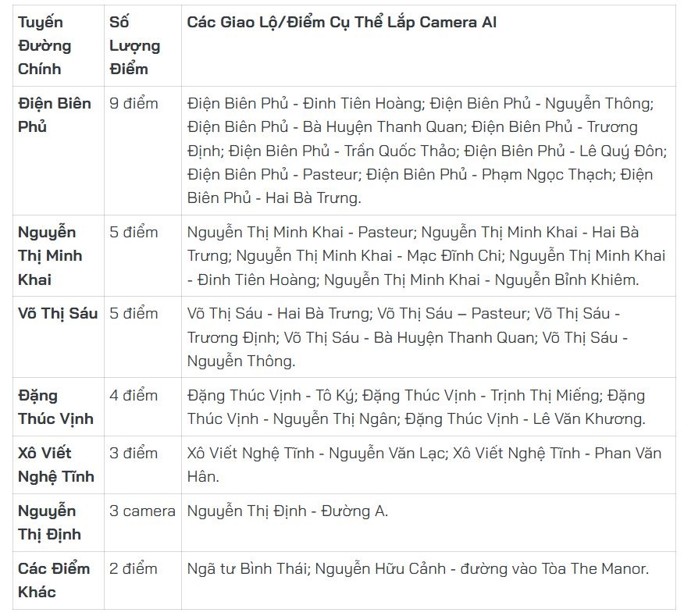Click the '9 điểm' count cell
The image size is (691, 616).
tap(134, 103)
